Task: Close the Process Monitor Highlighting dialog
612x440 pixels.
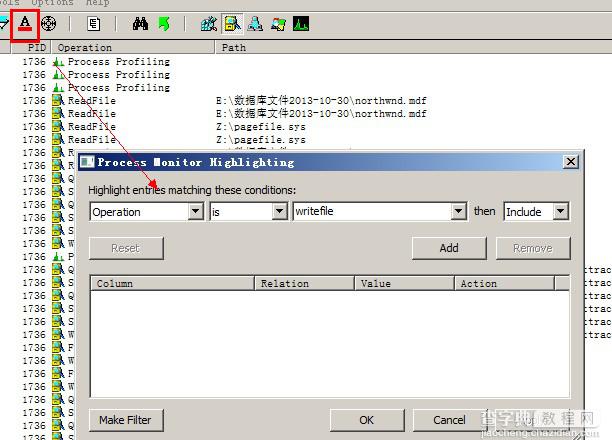Action: (571, 162)
